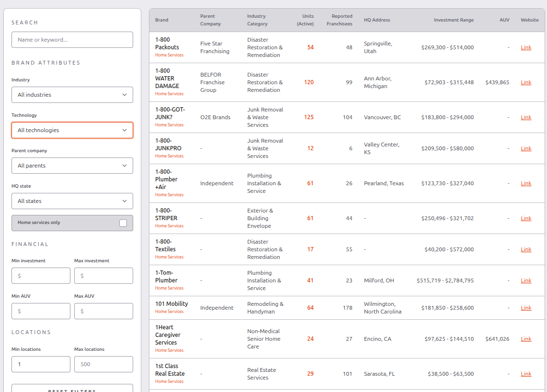Click the Max locations field containing 500

103,364
